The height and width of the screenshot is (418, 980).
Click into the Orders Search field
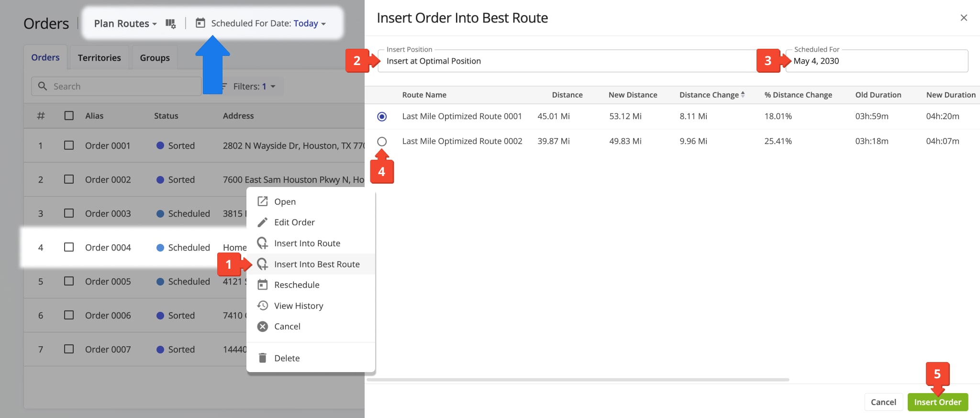pos(117,86)
